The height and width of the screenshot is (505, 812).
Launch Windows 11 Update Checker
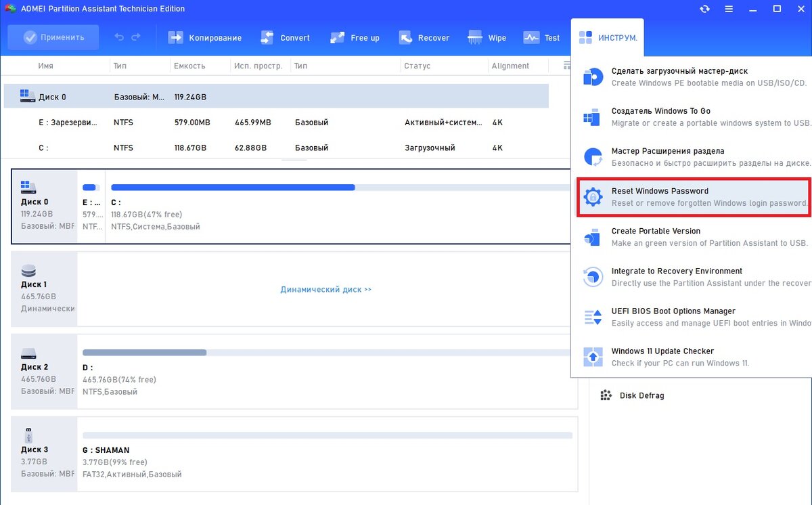[x=692, y=357]
